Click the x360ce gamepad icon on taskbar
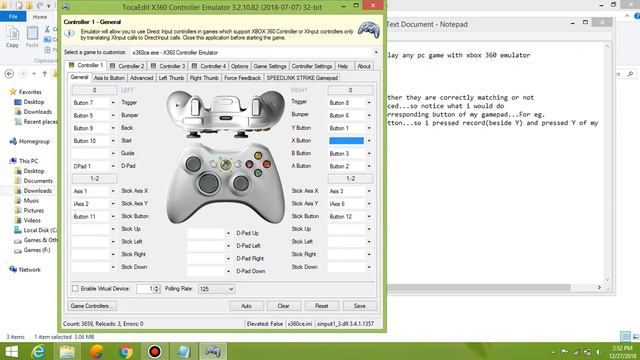This screenshot has width=640, height=360. (x=213, y=351)
